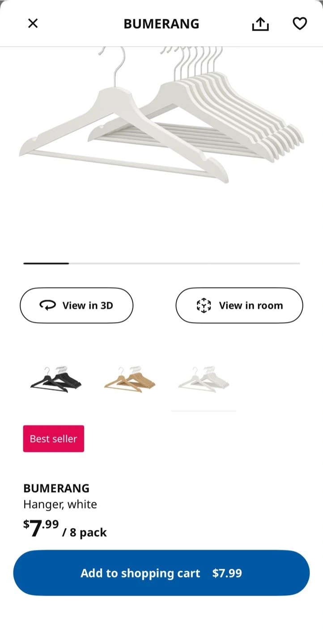Add product to favorites with heart icon
Viewport: 323px width, 644px height.
[x=300, y=23]
